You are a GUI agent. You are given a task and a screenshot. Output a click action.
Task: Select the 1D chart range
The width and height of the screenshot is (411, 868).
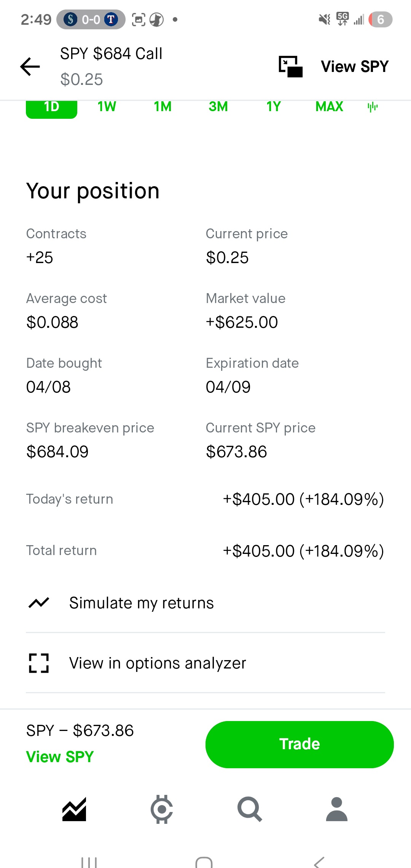coord(51,108)
